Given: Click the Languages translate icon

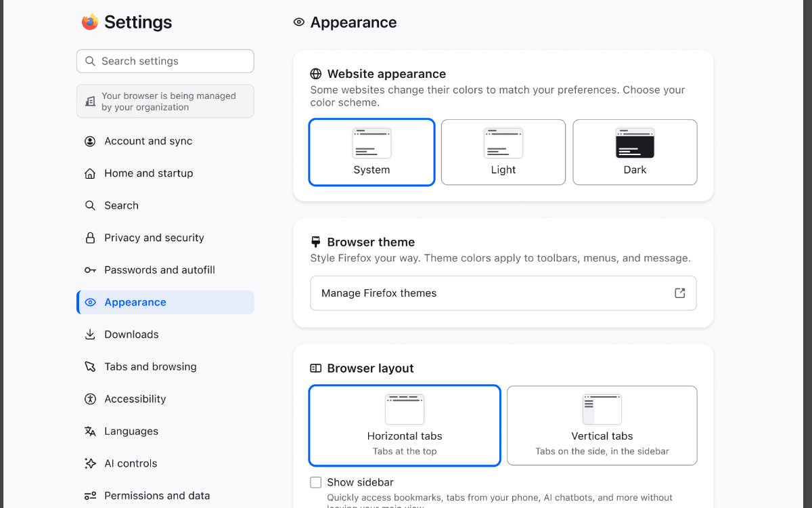Looking at the screenshot, I should 90,431.
